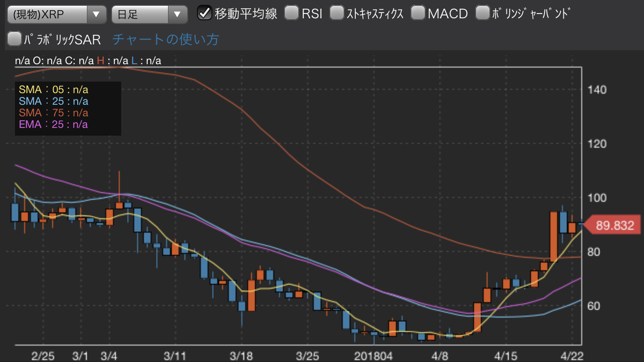This screenshot has width=644, height=362.
Task: Select the blue SMA 25 legend entry
Action: 54,101
